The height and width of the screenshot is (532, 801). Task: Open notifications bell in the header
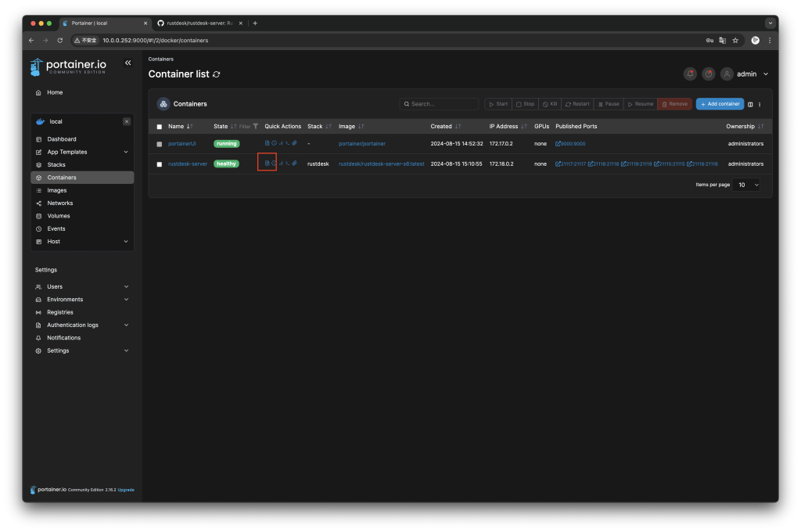click(690, 74)
